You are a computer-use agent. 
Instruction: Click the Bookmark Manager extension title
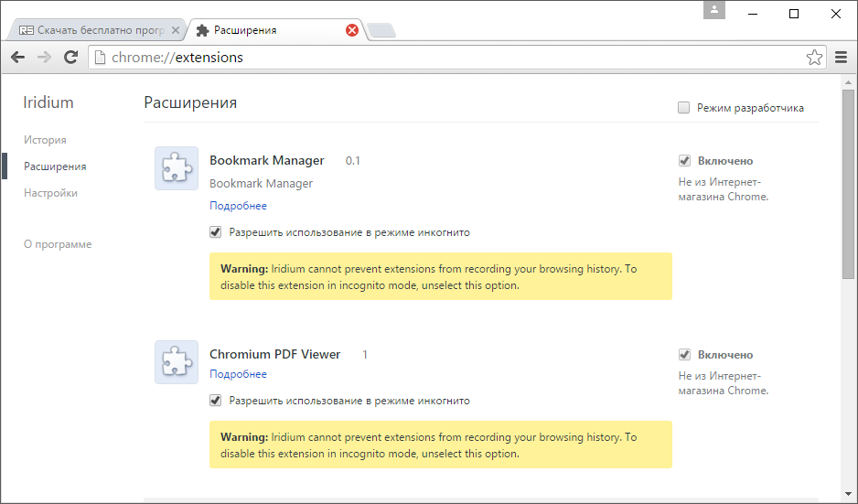pos(267,160)
